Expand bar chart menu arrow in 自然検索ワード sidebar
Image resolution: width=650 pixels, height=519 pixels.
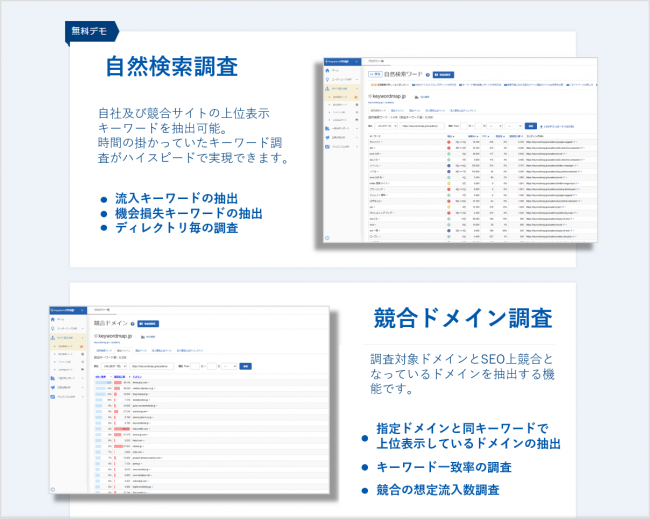click(x=357, y=129)
